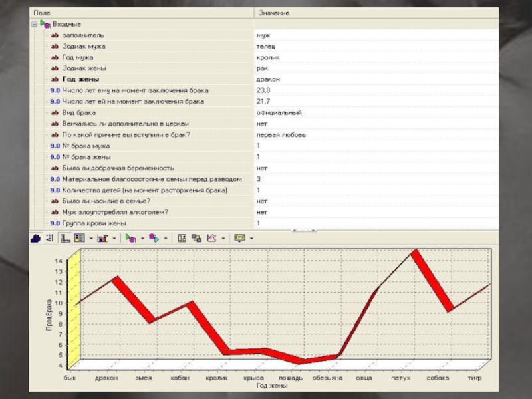Click the purple output fields toolbar icon
This screenshot has width=532, height=399.
[153, 237]
